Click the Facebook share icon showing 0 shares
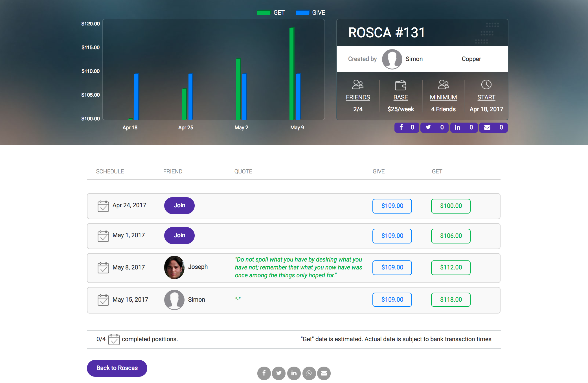 pyautogui.click(x=406, y=127)
